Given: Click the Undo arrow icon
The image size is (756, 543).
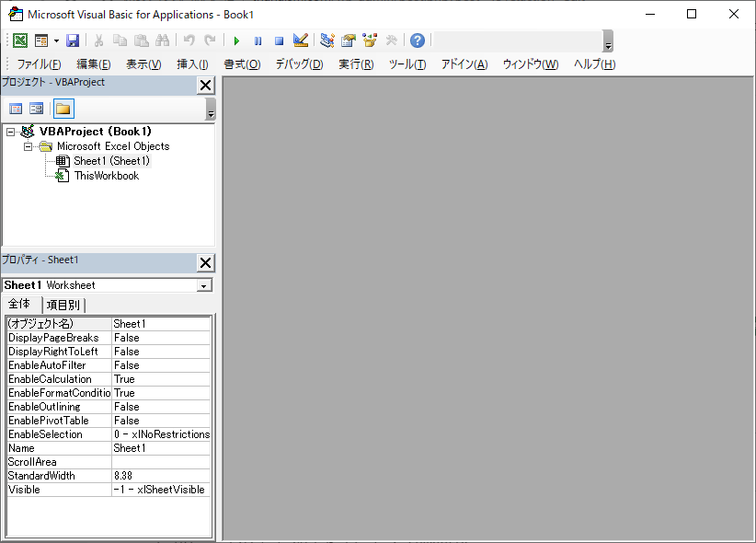Looking at the screenshot, I should pos(189,40).
